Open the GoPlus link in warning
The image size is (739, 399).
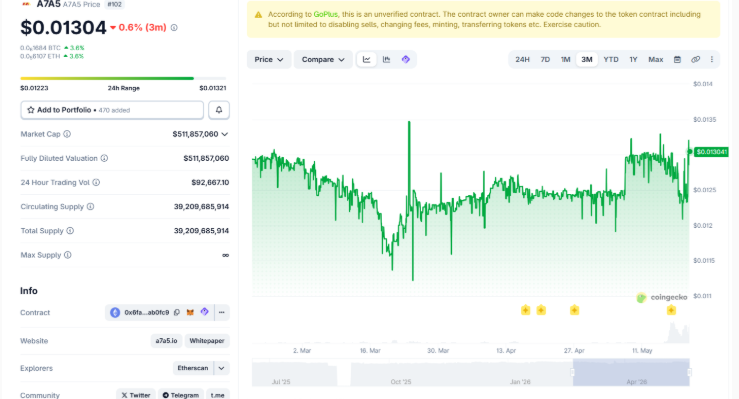[326, 15]
